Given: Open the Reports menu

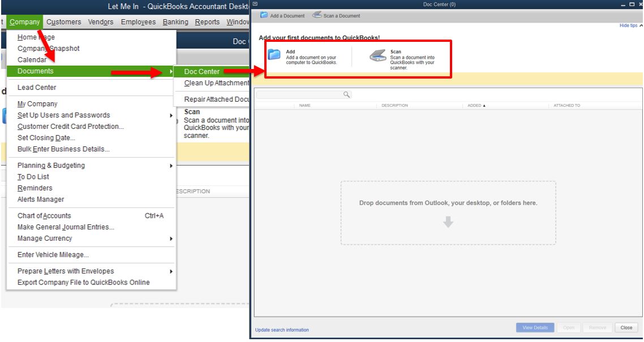Looking at the screenshot, I should [x=207, y=22].
